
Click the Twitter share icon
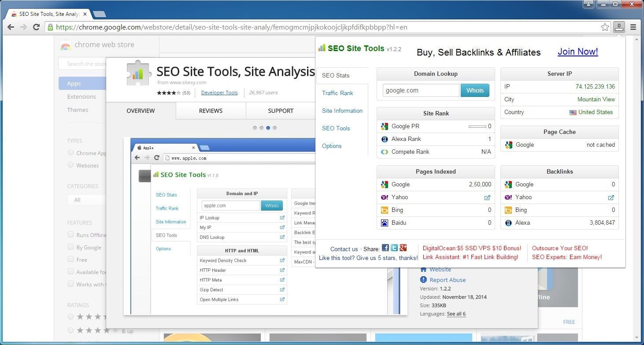[394, 248]
